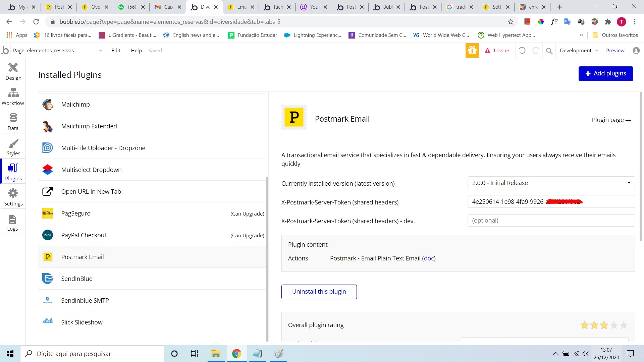Click Add plugins button
644x362 pixels.
[x=605, y=73]
